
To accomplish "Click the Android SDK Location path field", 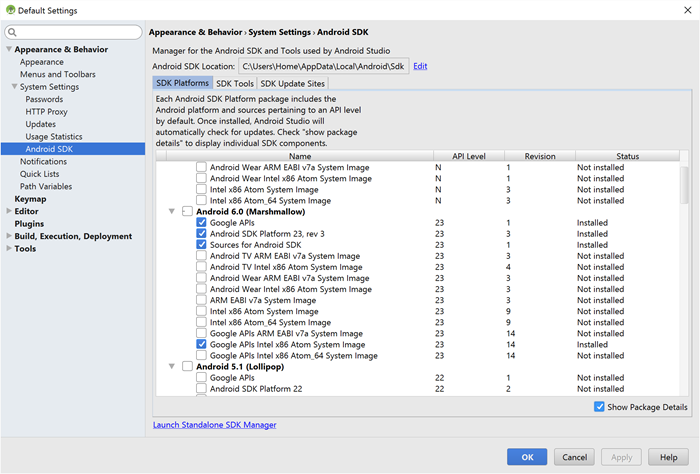I will [x=324, y=67].
